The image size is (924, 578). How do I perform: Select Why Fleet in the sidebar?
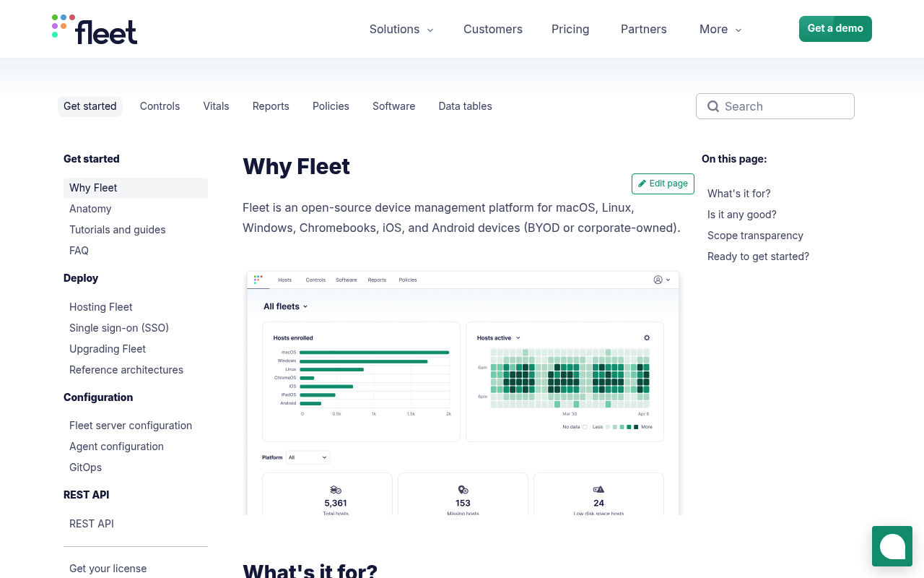(136, 188)
